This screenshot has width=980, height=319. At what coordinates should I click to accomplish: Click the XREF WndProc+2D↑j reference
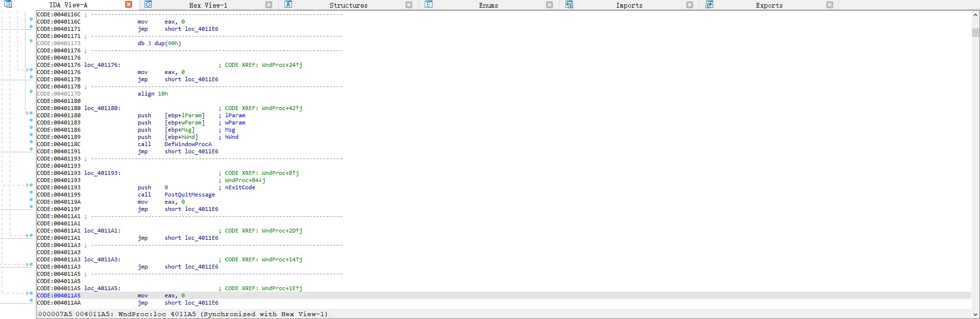pos(282,231)
